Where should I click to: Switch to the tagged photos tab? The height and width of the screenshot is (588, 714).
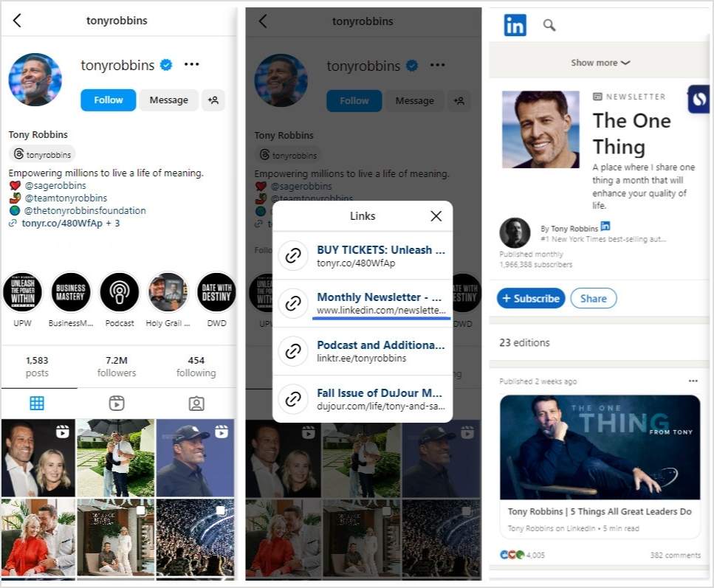tap(196, 404)
